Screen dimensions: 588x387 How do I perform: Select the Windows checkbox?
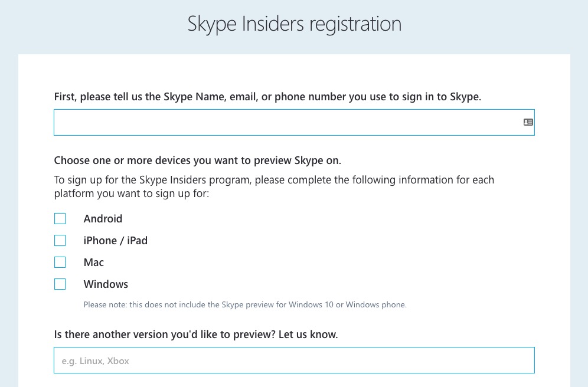point(60,284)
